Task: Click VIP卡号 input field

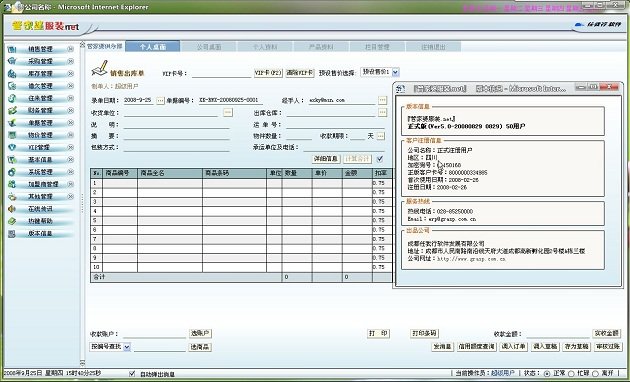Action: pos(221,74)
